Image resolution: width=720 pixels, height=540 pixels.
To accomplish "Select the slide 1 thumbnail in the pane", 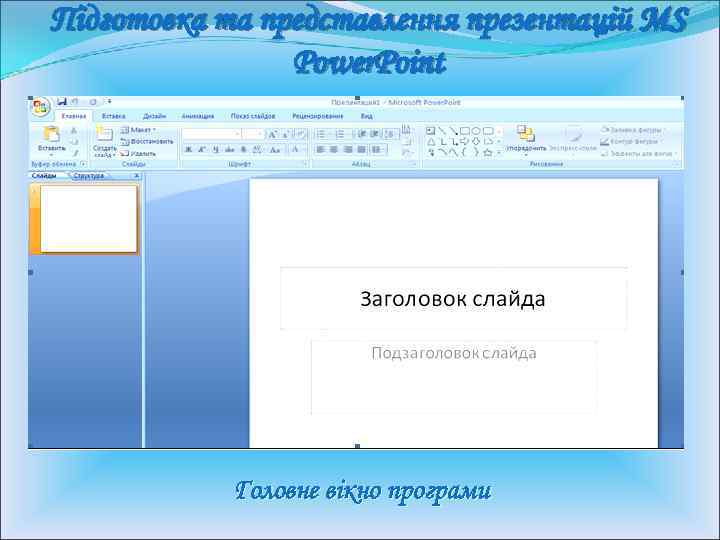I will point(89,219).
